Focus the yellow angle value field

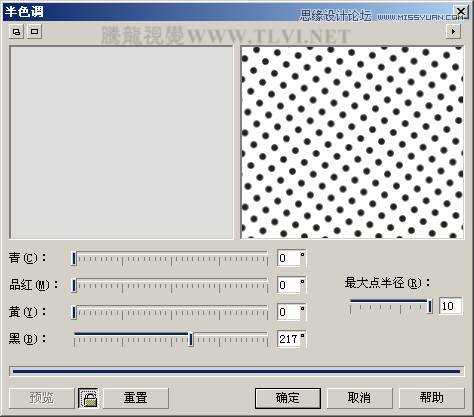[291, 312]
